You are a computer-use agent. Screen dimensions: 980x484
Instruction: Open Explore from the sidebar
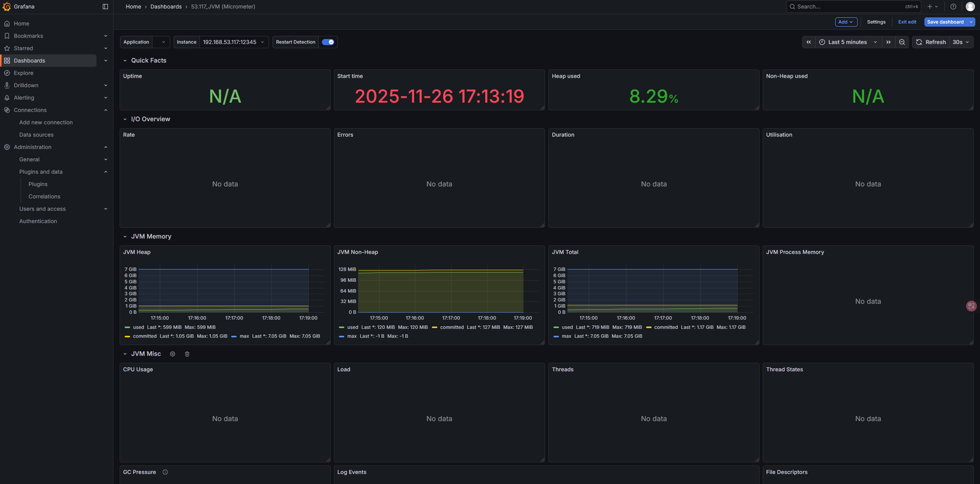click(x=24, y=73)
